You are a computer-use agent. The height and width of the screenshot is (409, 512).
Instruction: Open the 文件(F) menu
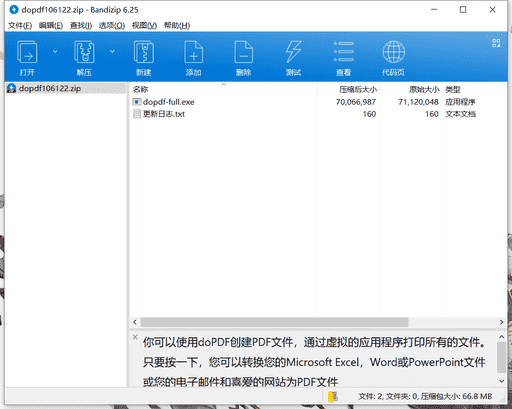point(20,26)
